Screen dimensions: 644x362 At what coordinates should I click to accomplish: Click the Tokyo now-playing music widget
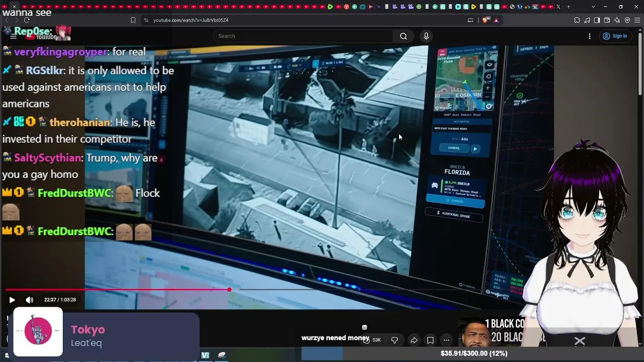(x=106, y=334)
